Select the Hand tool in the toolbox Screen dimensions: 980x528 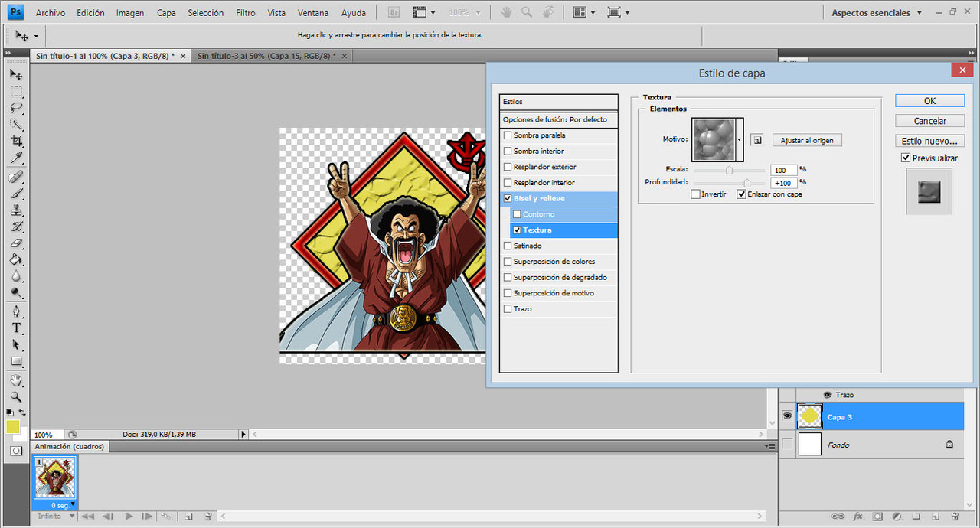tap(16, 380)
